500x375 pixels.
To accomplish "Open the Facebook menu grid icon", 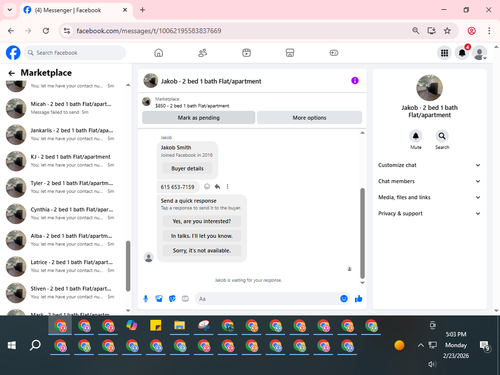I will pyautogui.click(x=444, y=53).
